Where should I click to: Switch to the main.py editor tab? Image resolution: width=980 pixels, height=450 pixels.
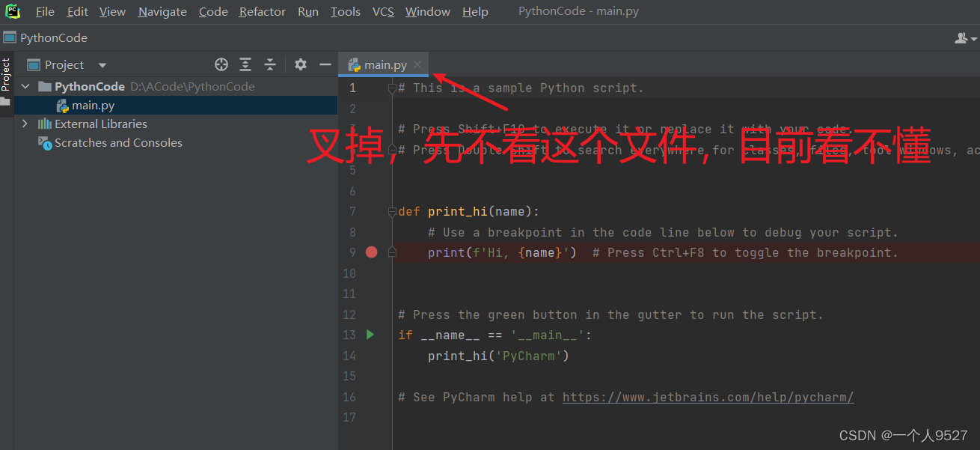pyautogui.click(x=385, y=65)
